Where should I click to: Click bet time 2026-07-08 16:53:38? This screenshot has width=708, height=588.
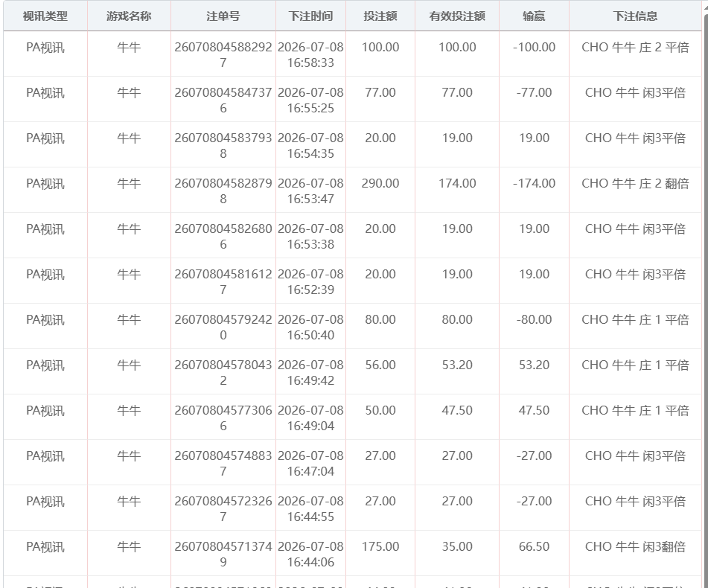pos(310,237)
